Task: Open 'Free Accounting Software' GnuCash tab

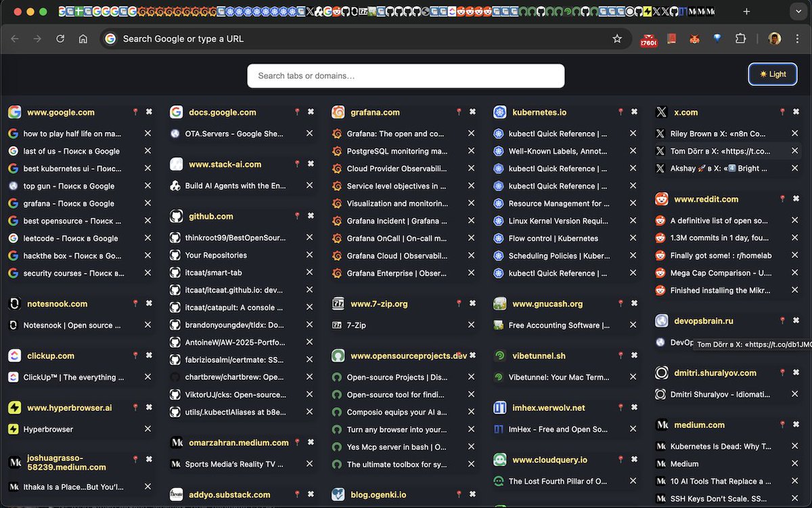Action: pos(558,325)
